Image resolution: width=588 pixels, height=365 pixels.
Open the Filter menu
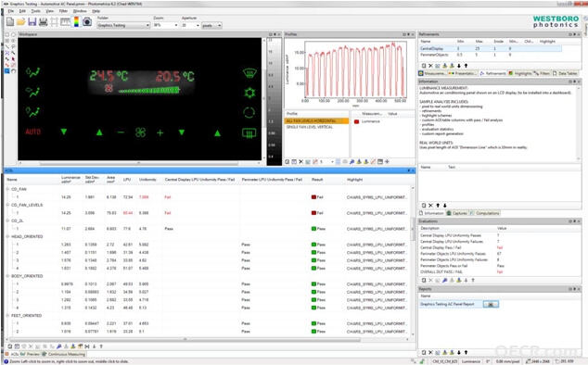(63, 11)
